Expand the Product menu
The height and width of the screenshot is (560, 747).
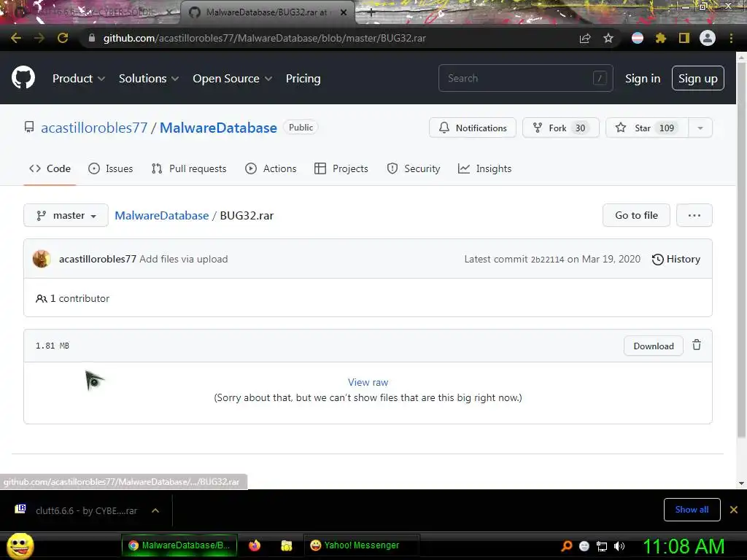point(79,79)
